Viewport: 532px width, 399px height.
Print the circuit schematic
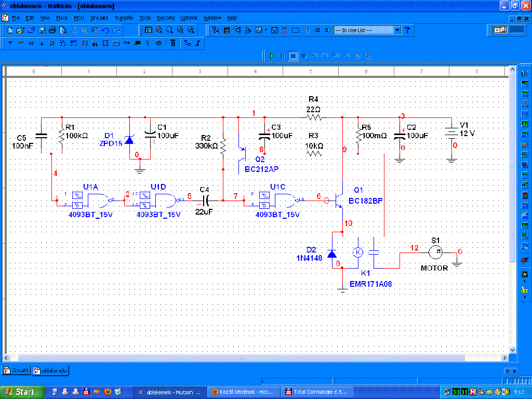[52, 30]
